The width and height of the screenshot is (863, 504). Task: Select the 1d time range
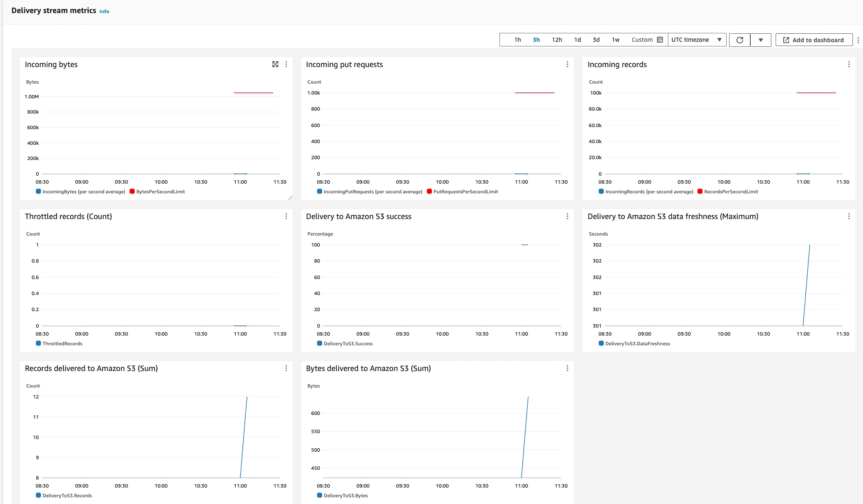[x=577, y=40]
